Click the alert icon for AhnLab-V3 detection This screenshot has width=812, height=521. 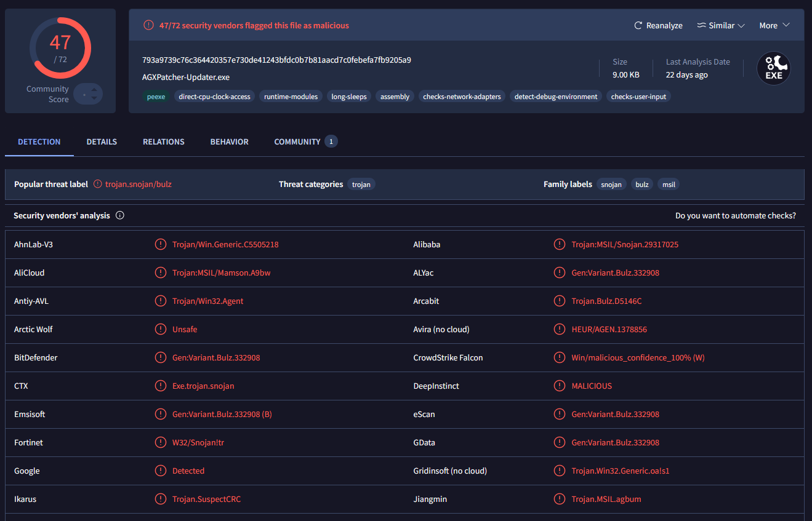161,244
